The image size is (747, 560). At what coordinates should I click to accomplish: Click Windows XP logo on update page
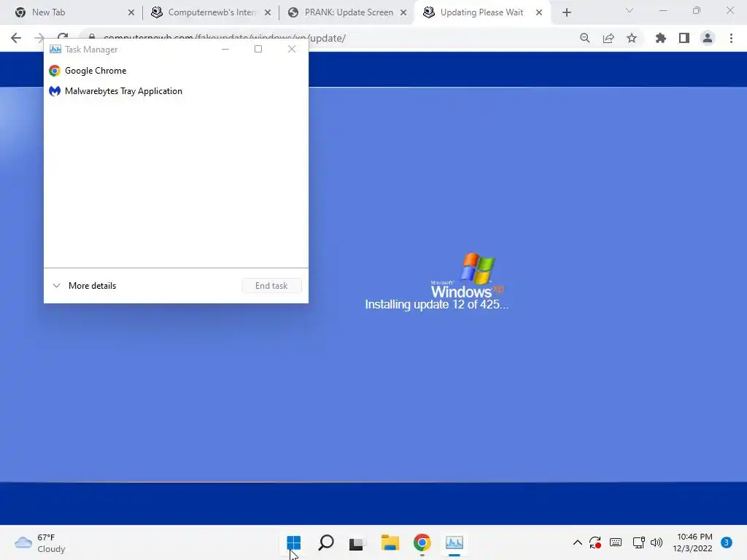coord(468,275)
